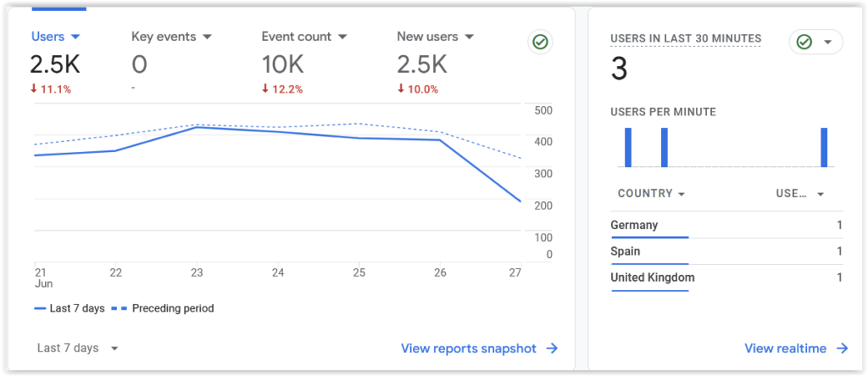Image resolution: width=868 pixels, height=376 pixels.
Task: Open the View realtime link
Action: (x=785, y=348)
